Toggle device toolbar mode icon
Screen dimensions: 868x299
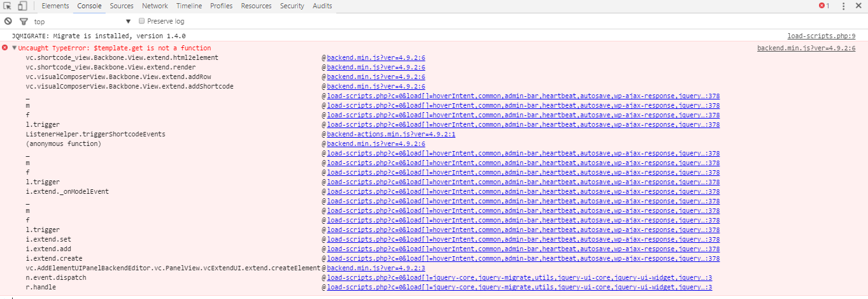(x=22, y=6)
